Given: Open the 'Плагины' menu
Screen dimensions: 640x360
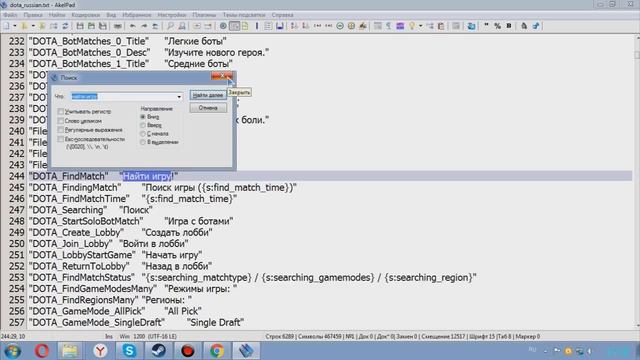Looking at the screenshot, I should (x=204, y=15).
